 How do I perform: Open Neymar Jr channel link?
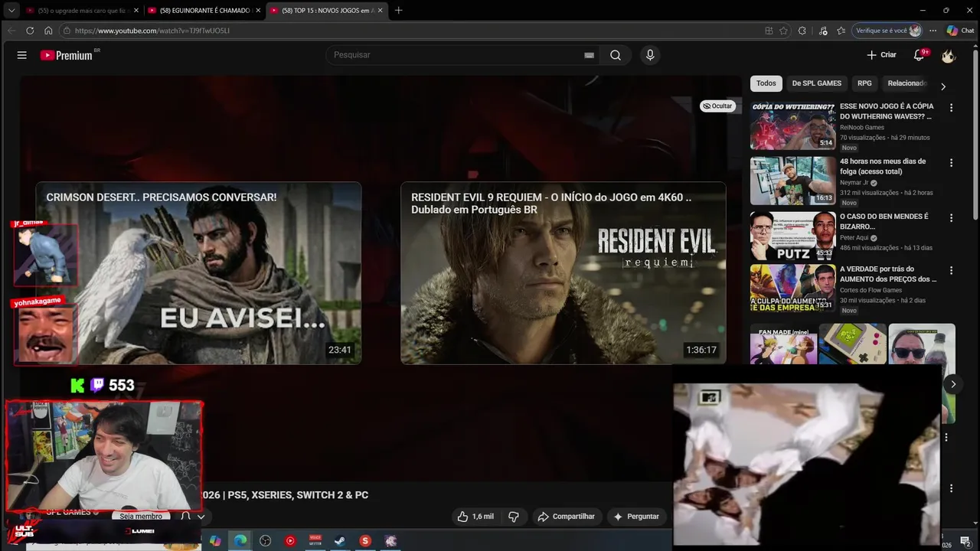click(x=854, y=183)
